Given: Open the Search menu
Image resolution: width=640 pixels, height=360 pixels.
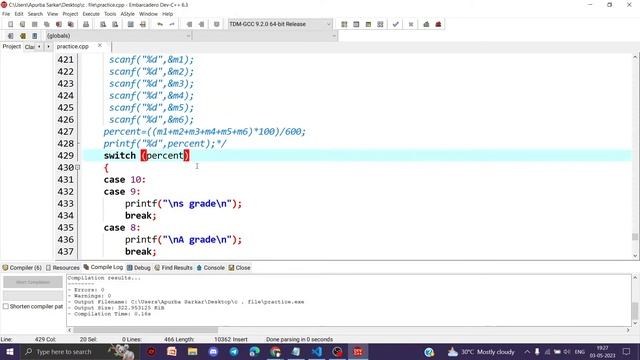Looking at the screenshot, I should click(35, 14).
